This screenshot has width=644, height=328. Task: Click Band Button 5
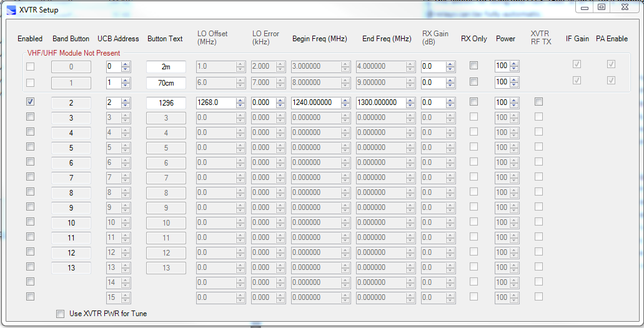(71, 148)
